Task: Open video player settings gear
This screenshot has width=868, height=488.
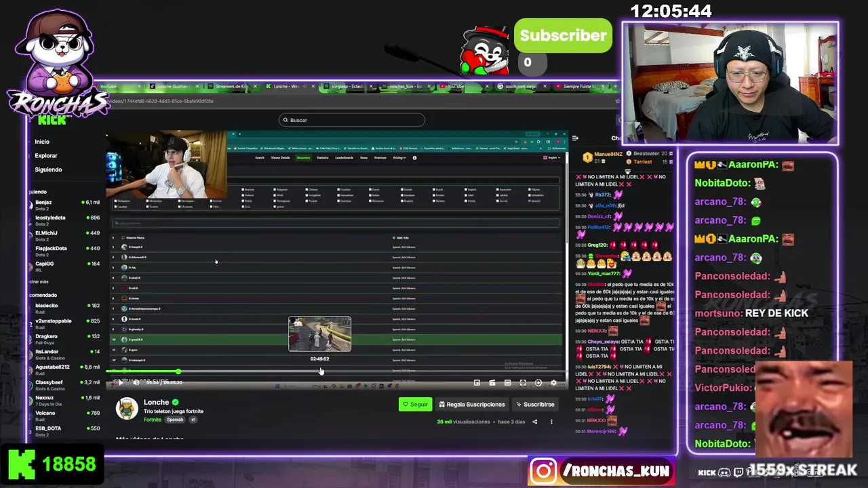Action: point(553,383)
